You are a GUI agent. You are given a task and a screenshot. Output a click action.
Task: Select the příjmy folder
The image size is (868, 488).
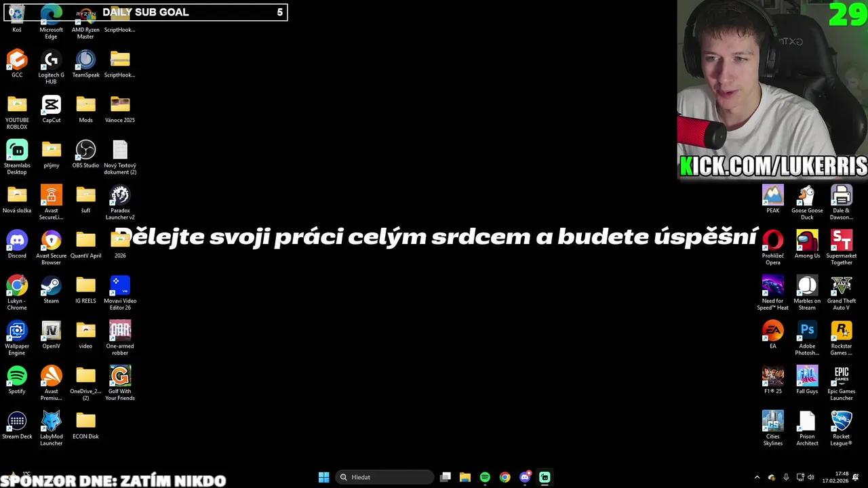click(51, 150)
